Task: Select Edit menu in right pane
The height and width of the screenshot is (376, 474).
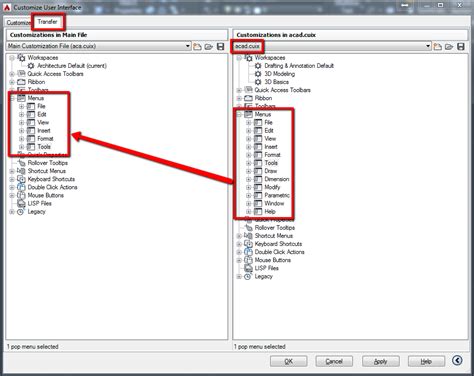Action: point(269,131)
